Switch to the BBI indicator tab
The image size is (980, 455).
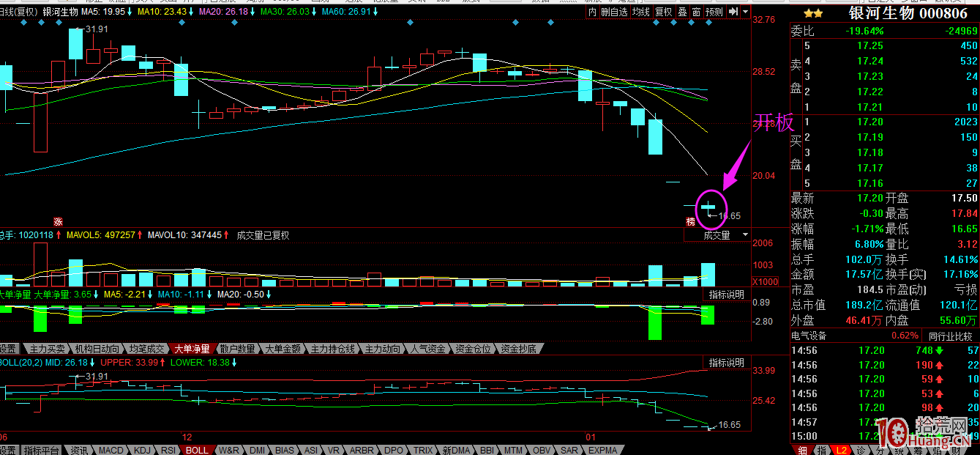click(488, 450)
